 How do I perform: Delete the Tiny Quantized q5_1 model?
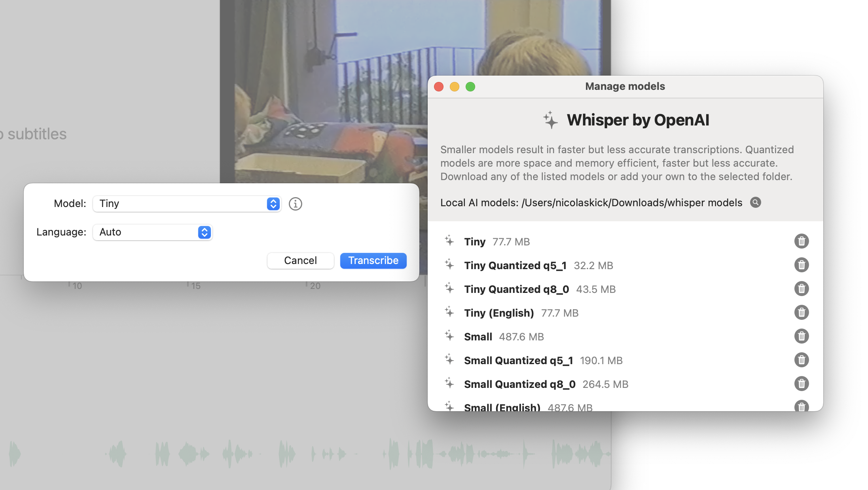[801, 265]
